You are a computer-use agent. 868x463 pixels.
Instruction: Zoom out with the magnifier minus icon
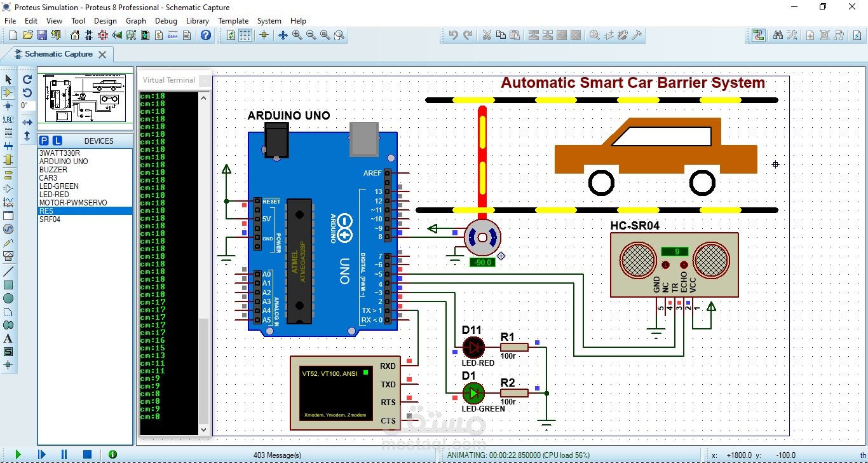[311, 36]
